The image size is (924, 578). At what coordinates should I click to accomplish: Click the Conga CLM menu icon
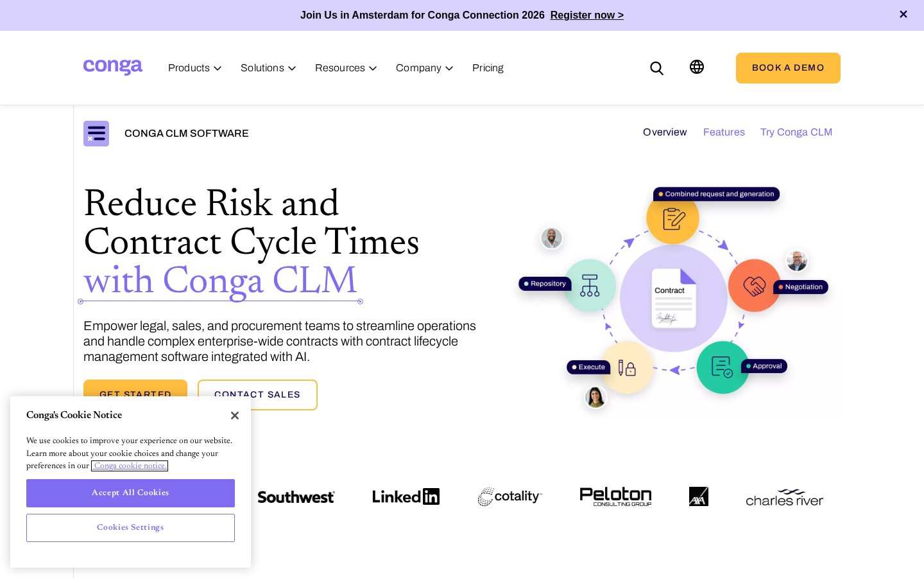pos(96,134)
